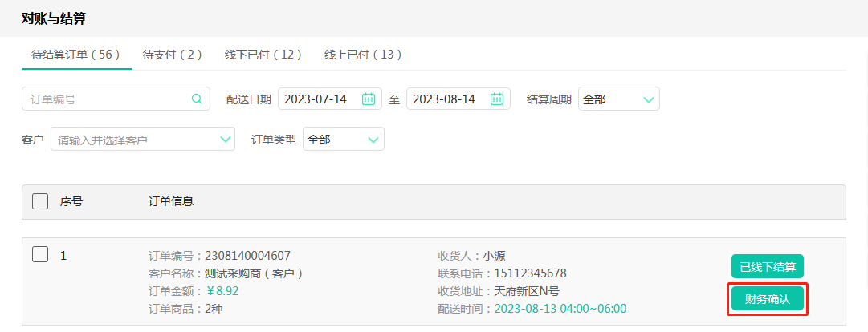Open calendar for start date 2023-07-14
Viewport: 868px width, 332px height.
click(369, 99)
